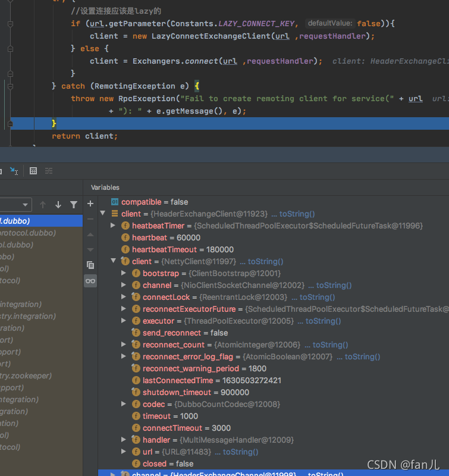This screenshot has width=449, height=476.
Task: Add a new watch with plus icon
Action: (90, 203)
